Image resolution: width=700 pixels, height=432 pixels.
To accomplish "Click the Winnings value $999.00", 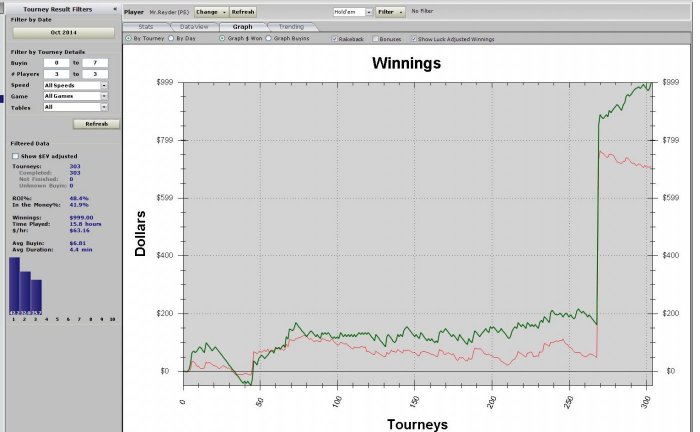I will (x=81, y=218).
